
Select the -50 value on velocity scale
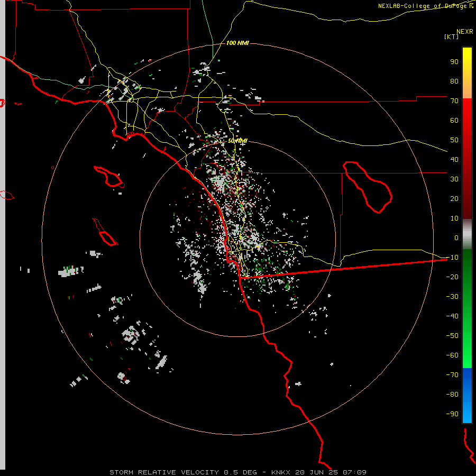click(452, 336)
